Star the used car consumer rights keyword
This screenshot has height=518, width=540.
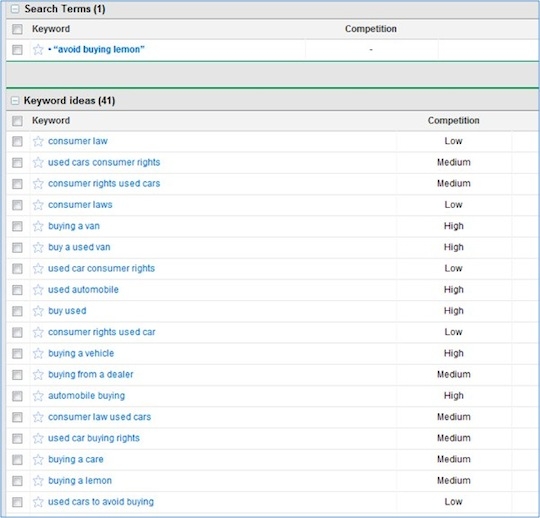coord(38,269)
